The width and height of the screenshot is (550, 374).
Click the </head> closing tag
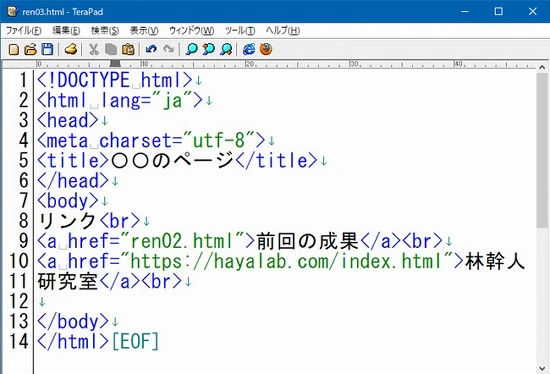[73, 181]
